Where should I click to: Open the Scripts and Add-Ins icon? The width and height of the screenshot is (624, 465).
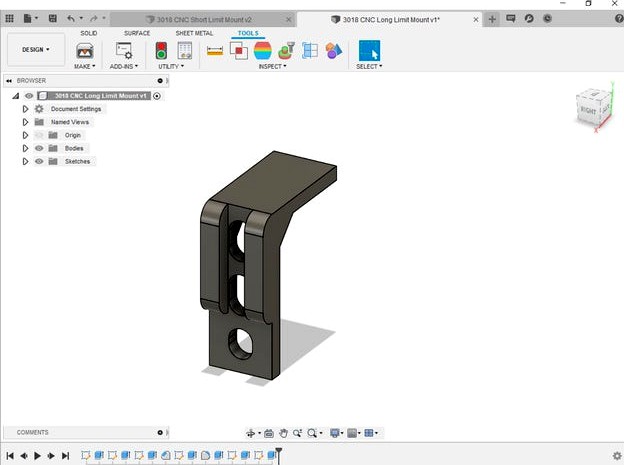coord(124,51)
